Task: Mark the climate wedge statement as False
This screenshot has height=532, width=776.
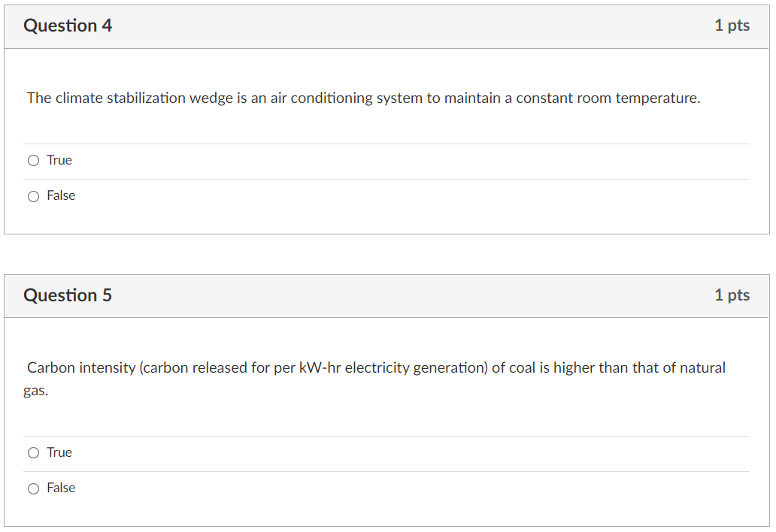Action: click(33, 195)
